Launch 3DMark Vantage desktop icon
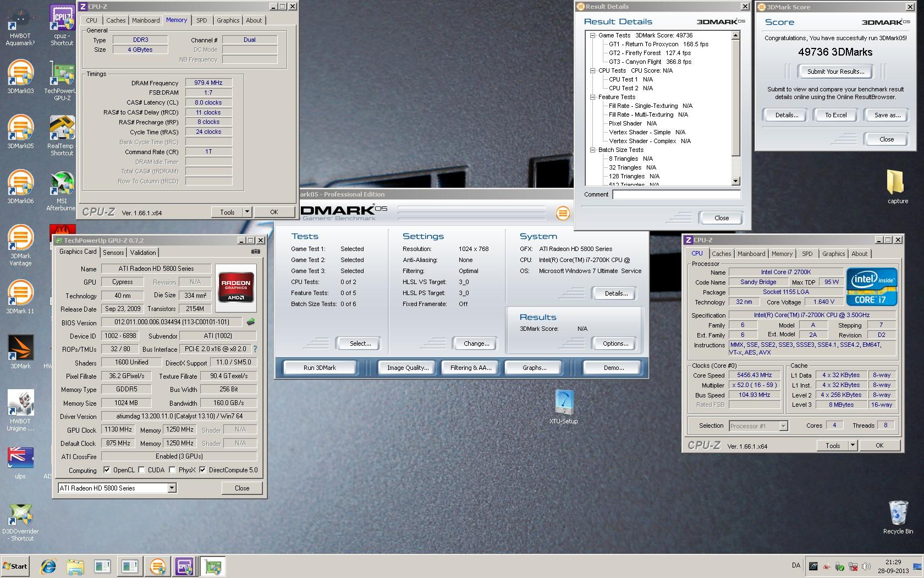 click(x=20, y=246)
